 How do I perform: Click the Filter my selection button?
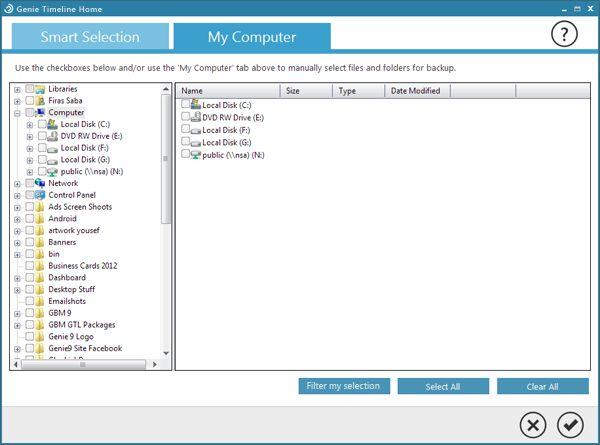tap(344, 386)
